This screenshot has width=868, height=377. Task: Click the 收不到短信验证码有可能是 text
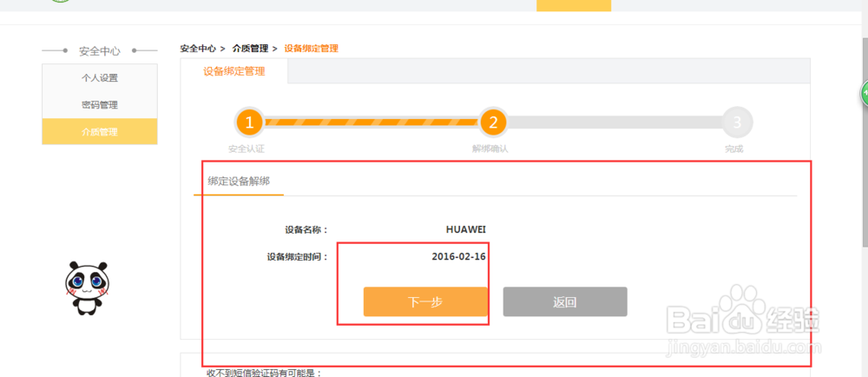click(265, 373)
